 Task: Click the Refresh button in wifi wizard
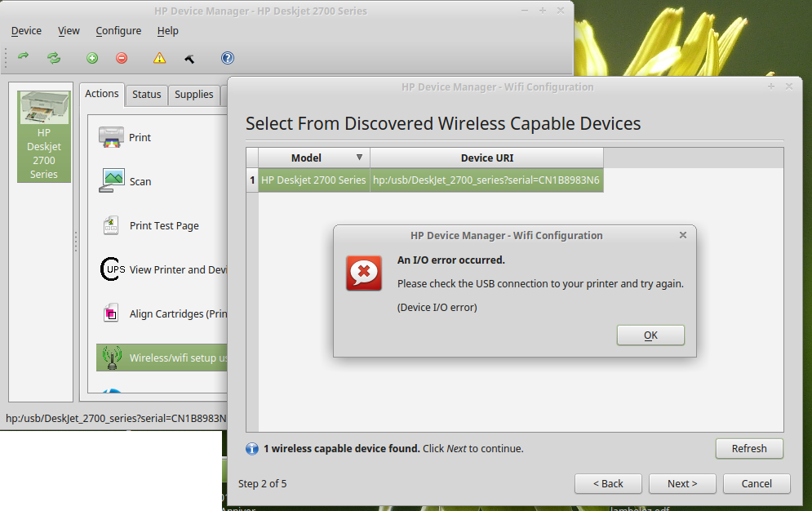[x=749, y=449]
